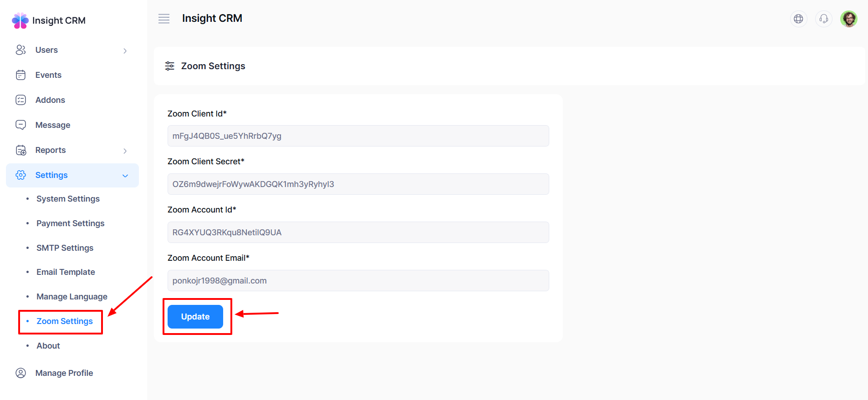This screenshot has width=868, height=400.
Task: Expand the Users submenu chevron
Action: point(125,51)
